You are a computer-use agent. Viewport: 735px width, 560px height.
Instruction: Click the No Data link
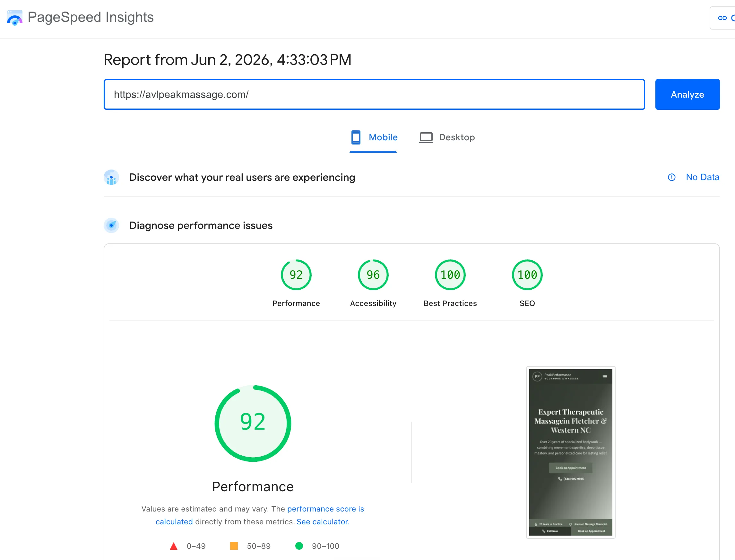[703, 177]
